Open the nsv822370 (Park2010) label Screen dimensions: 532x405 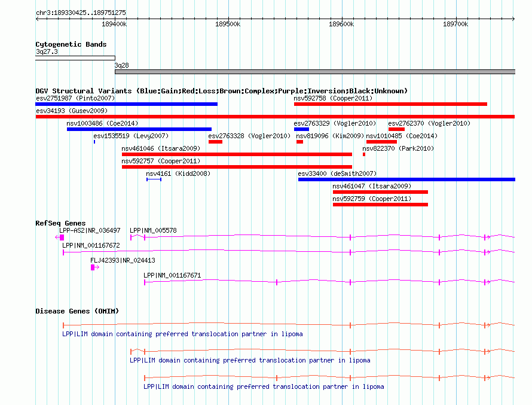(398, 149)
